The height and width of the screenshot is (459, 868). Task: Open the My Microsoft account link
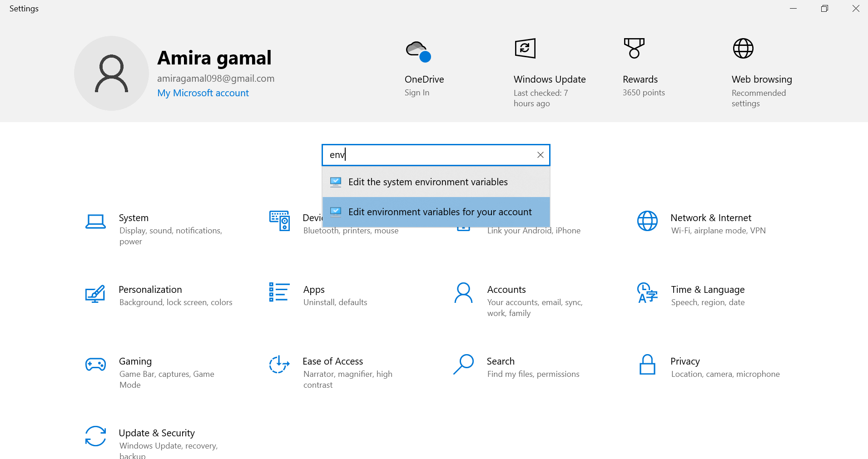tap(203, 93)
